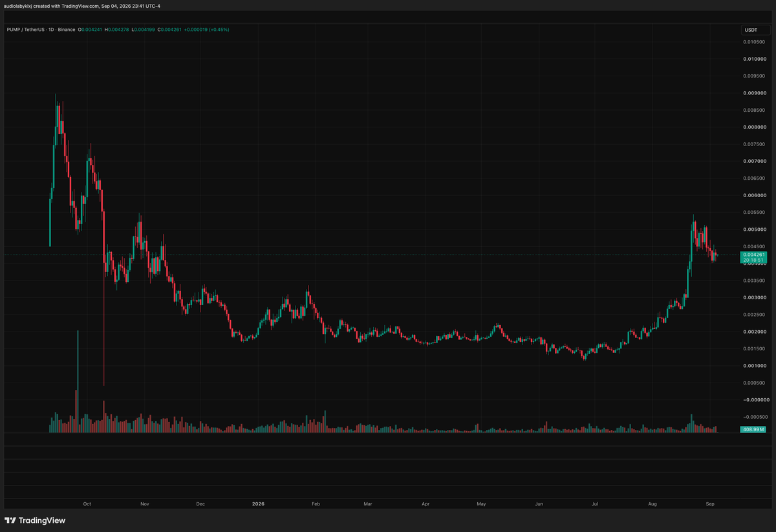Image resolution: width=776 pixels, height=532 pixels.
Task: Click the 0.003000 price axis label
Action: click(755, 298)
